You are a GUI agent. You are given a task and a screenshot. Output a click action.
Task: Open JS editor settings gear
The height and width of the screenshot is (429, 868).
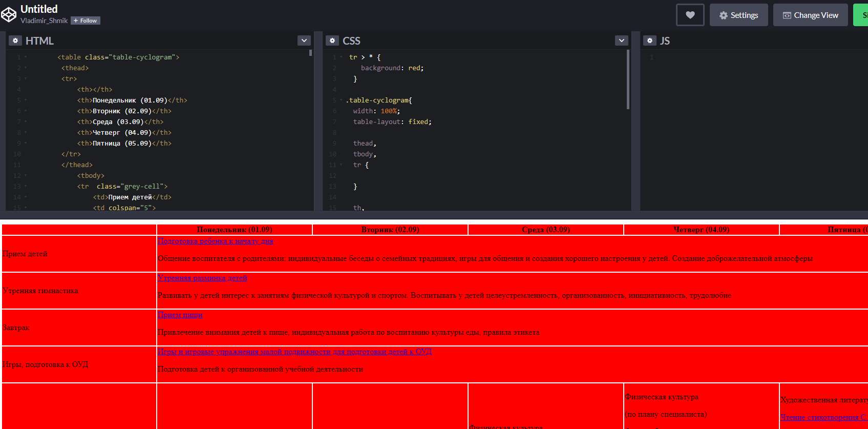650,40
